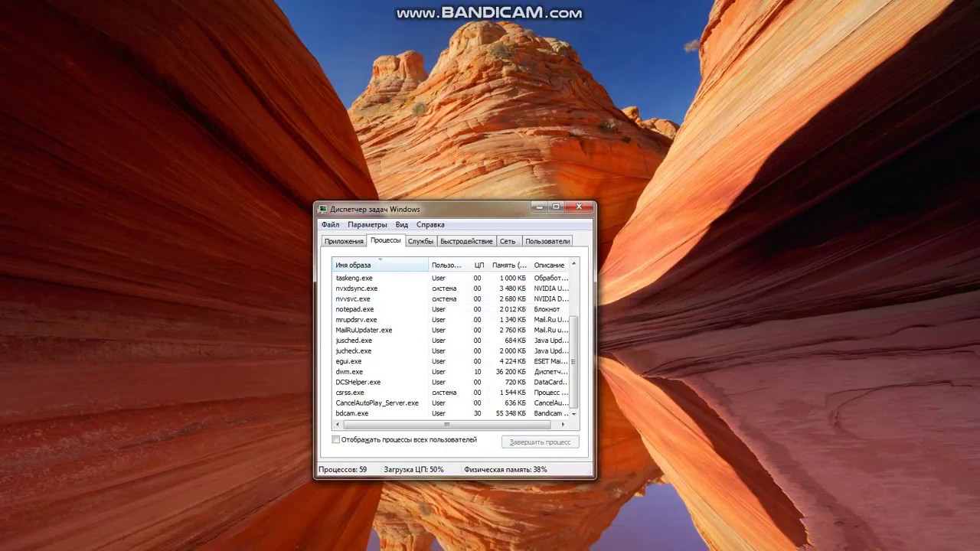Select the jusched.exe process row
Image resolution: width=980 pixels, height=551 pixels.
[451, 341]
